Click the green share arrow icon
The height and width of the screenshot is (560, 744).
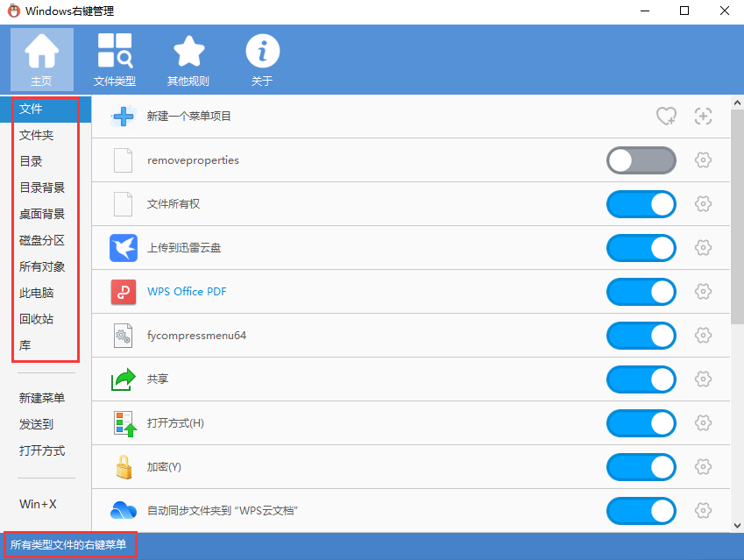pyautogui.click(x=124, y=379)
